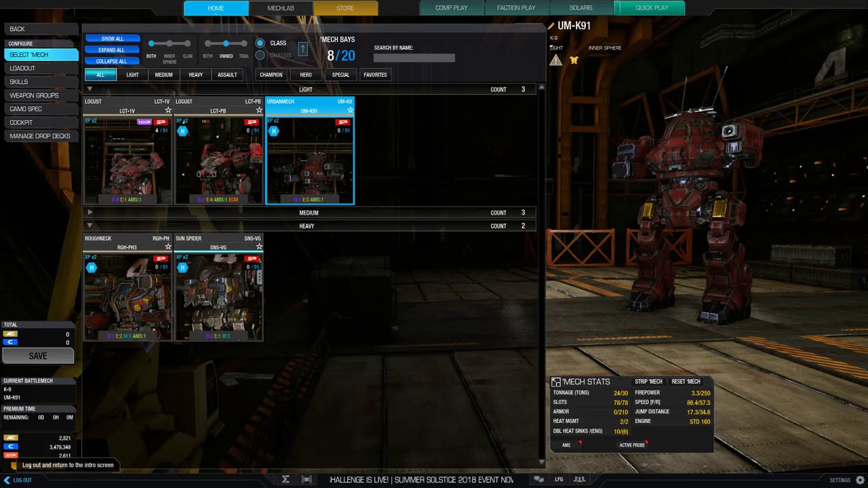Click the 'Mech Stats panel icon
868x488 pixels.
tap(556, 382)
